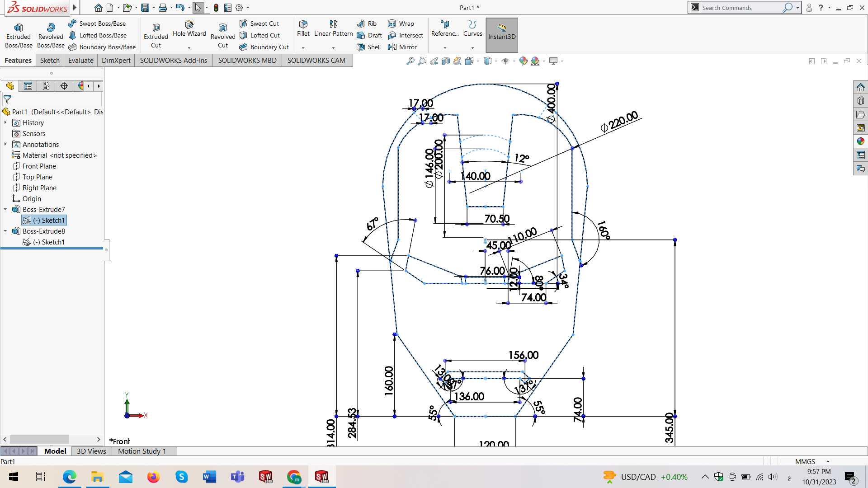The height and width of the screenshot is (488, 868).
Task: Expand the Curves dropdown
Action: pyautogui.click(x=472, y=48)
